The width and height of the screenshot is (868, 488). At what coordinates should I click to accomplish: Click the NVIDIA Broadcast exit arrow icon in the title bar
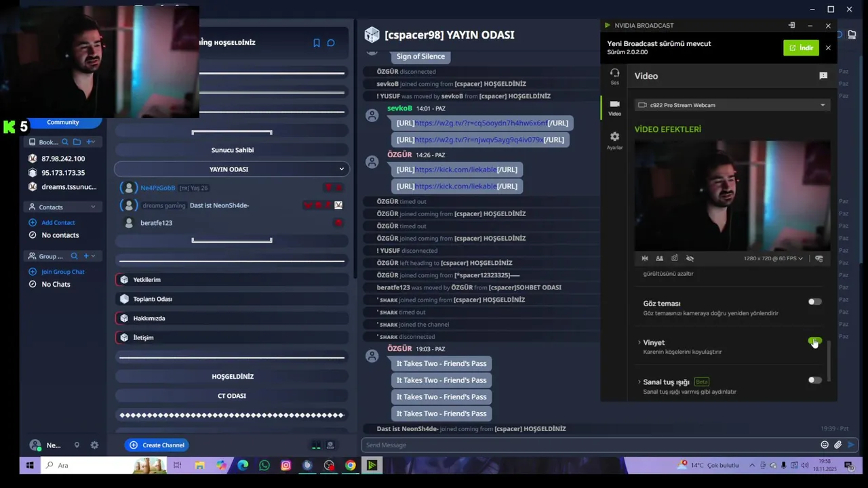(x=791, y=25)
